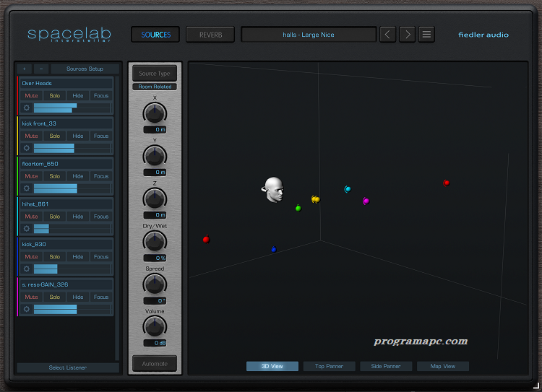The image size is (542, 392).
Task: Open gear settings for s. reso-GAIN_326 source
Action: point(27,309)
